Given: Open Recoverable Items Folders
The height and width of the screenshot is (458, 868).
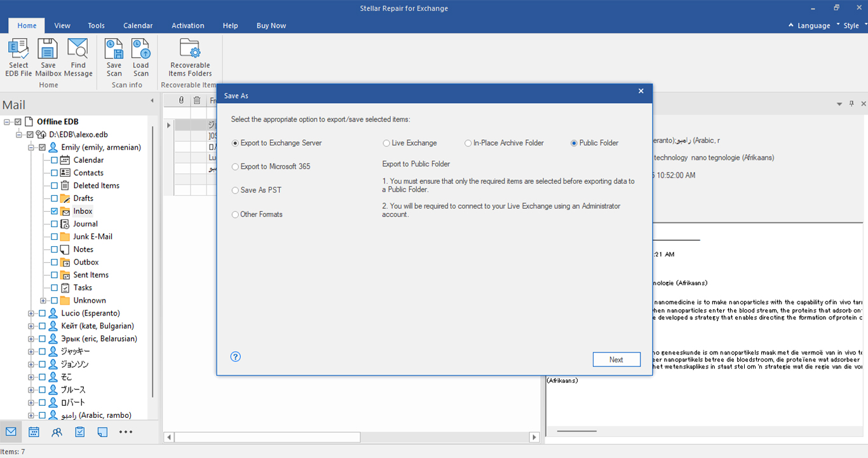Looking at the screenshot, I should [190, 58].
